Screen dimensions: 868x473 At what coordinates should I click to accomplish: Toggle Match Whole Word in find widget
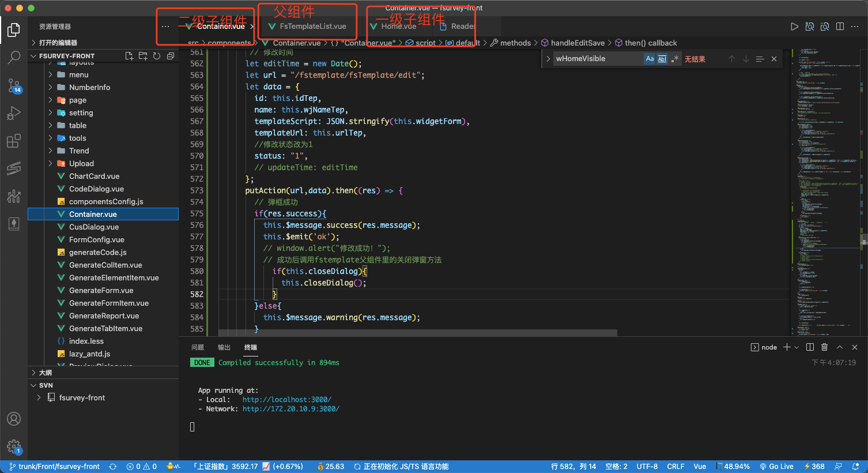[x=662, y=59]
